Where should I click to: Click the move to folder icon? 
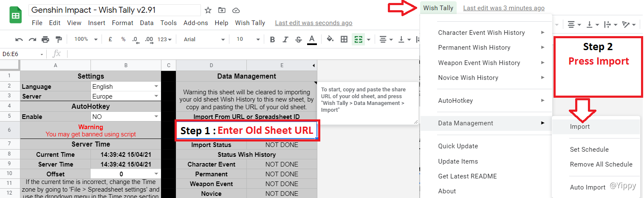[x=222, y=10]
